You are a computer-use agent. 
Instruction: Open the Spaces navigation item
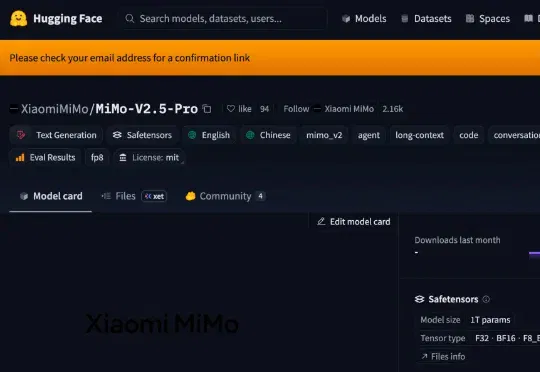pos(488,19)
